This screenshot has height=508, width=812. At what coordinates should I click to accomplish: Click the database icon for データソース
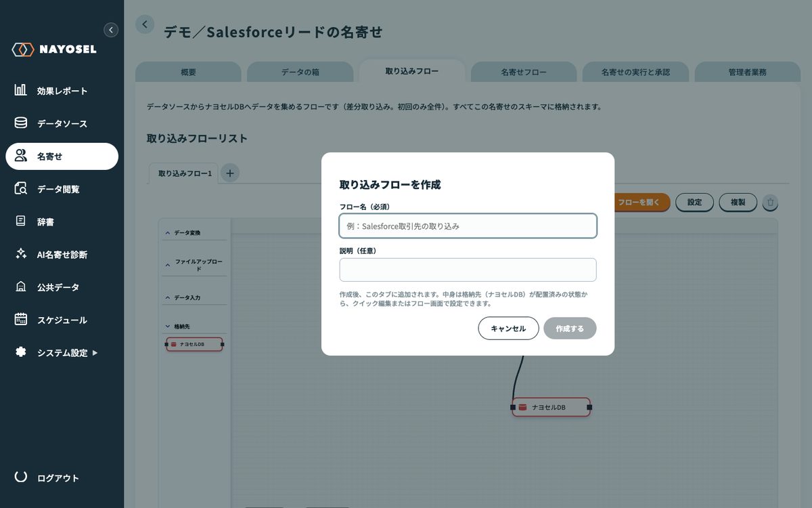(21, 123)
